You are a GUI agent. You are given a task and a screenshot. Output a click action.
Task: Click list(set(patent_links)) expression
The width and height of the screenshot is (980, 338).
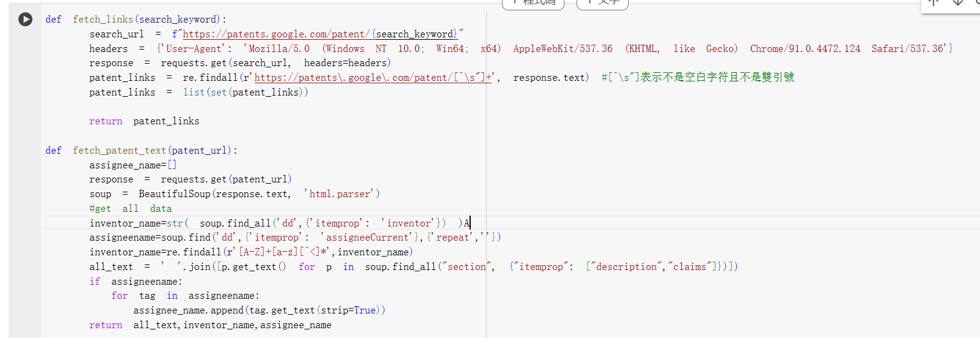245,92
